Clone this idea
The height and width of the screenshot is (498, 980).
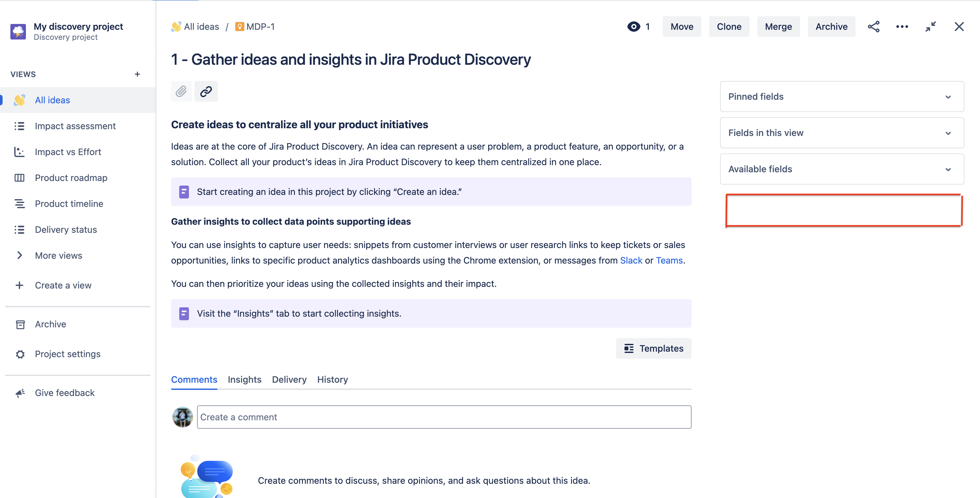pos(729,26)
